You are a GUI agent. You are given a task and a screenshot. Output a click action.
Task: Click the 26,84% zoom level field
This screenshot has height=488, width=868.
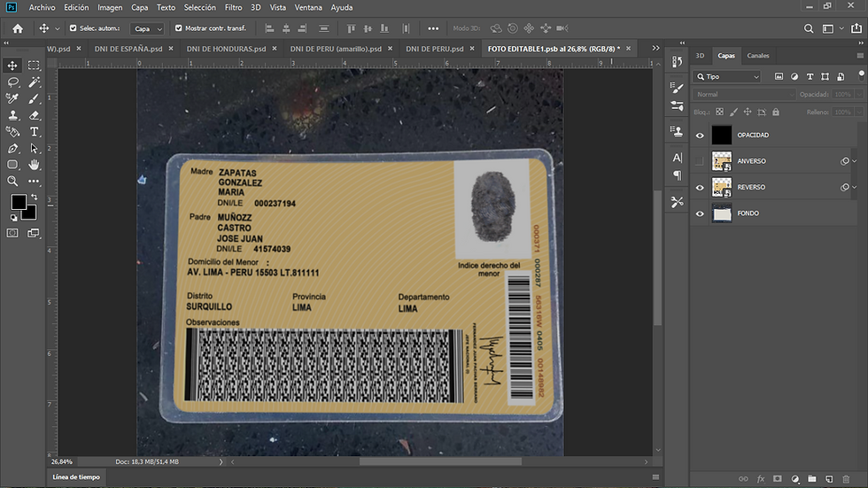[62, 461]
